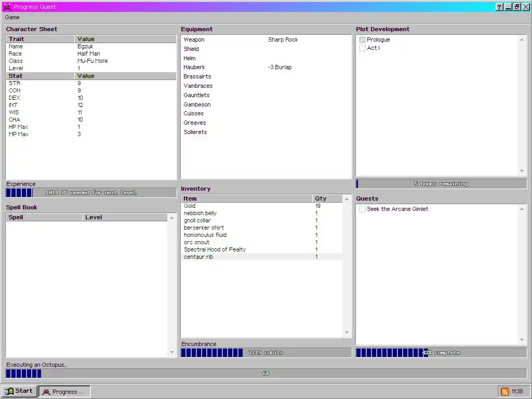
Task: Click the Progress taskbar button
Action: [64, 391]
